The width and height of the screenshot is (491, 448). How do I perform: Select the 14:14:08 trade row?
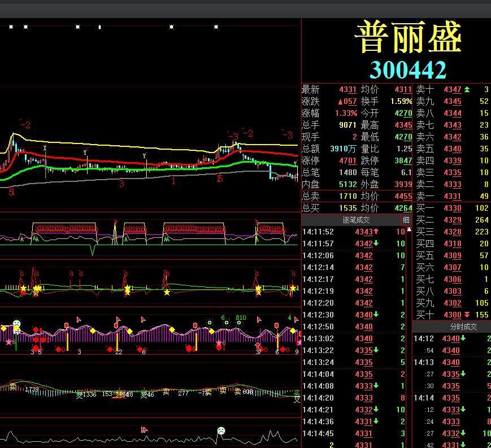354,386
